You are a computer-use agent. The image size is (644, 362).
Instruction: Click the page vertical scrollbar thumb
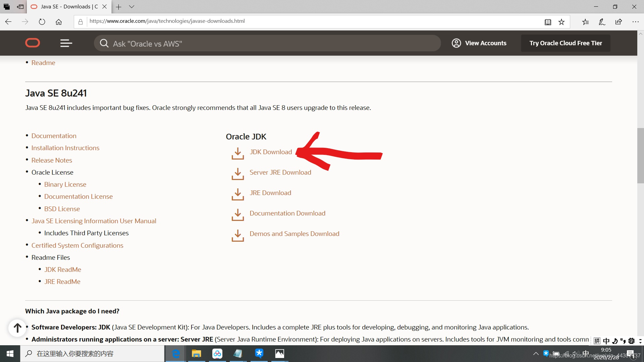(x=640, y=156)
